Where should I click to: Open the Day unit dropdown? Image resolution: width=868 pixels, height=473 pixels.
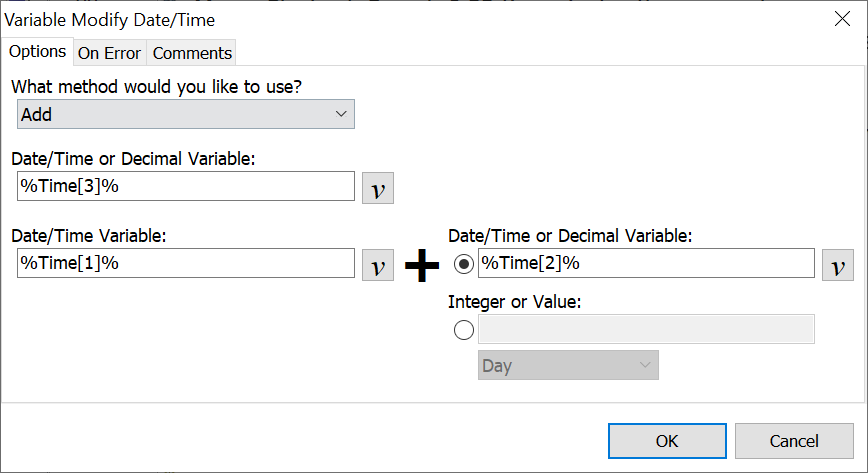tap(568, 366)
